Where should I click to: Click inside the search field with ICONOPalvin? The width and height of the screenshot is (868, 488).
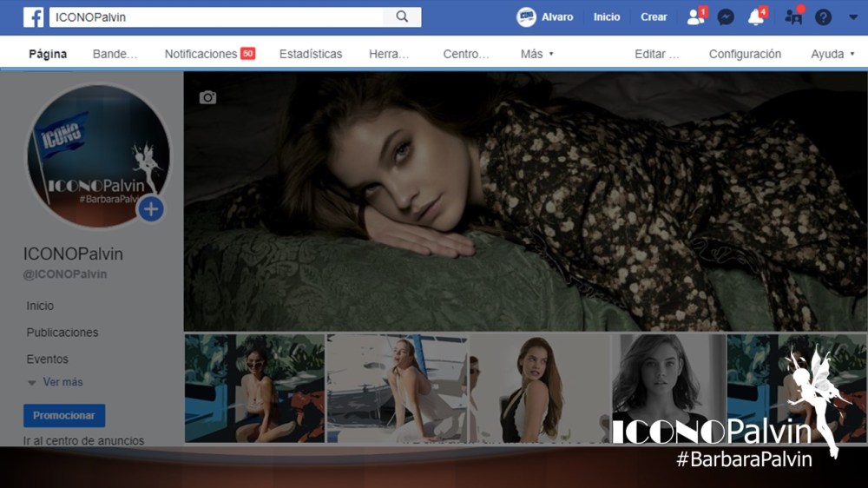point(216,17)
